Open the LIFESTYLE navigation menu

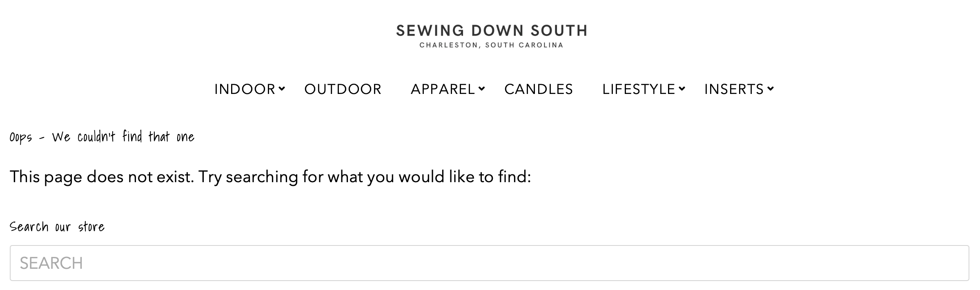coord(639,89)
